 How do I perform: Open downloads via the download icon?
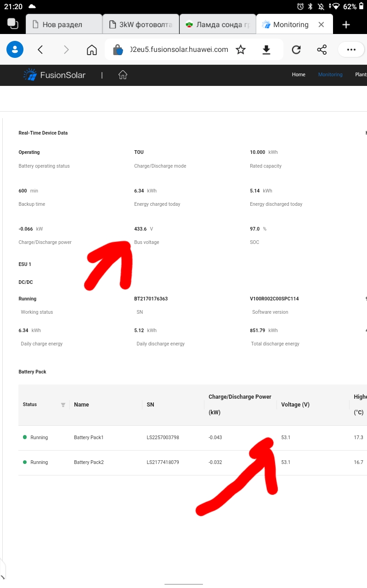266,50
